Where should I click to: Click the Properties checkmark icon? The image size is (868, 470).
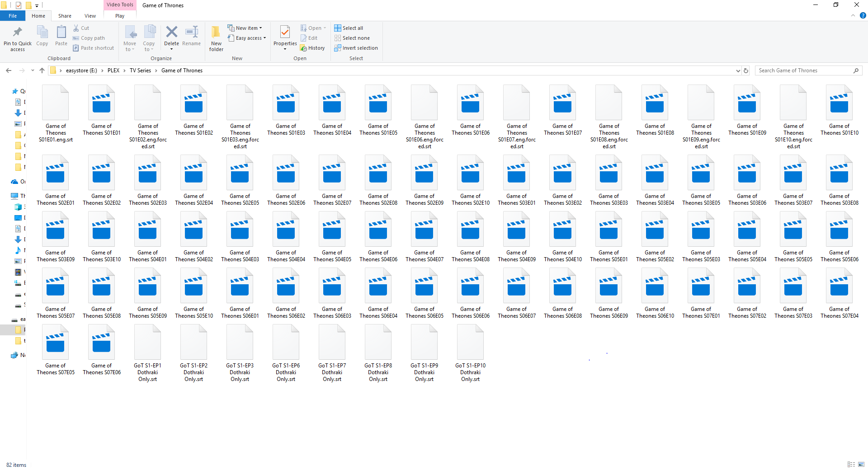[x=285, y=32]
